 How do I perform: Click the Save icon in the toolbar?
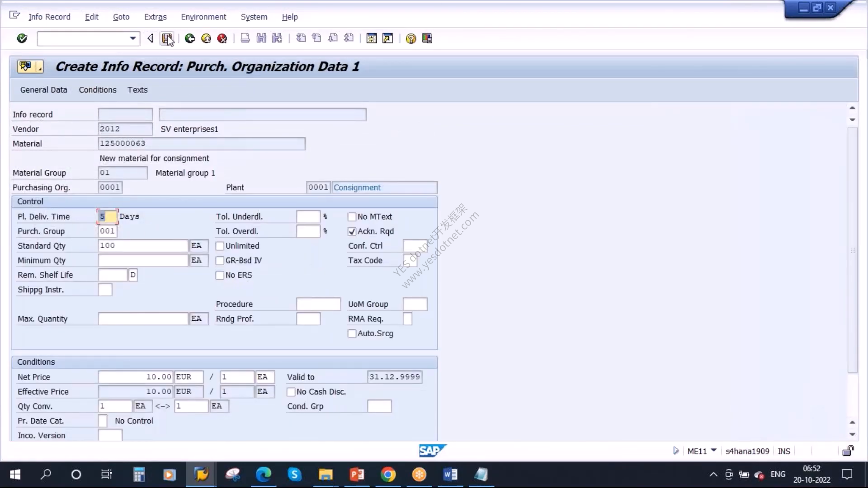click(x=167, y=38)
